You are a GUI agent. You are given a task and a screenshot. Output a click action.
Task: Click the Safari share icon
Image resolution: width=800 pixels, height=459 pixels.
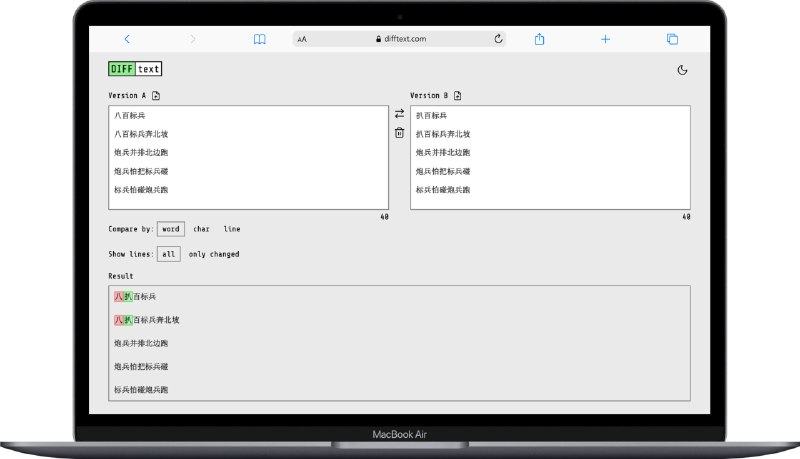pos(539,39)
